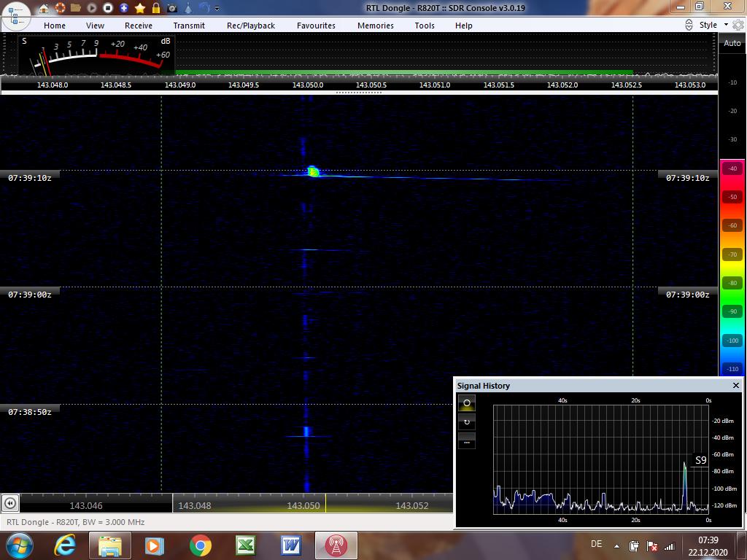This screenshot has height=560, width=747.
Task: Click the yellow tuning marker on frequency bar
Action: pos(326,503)
